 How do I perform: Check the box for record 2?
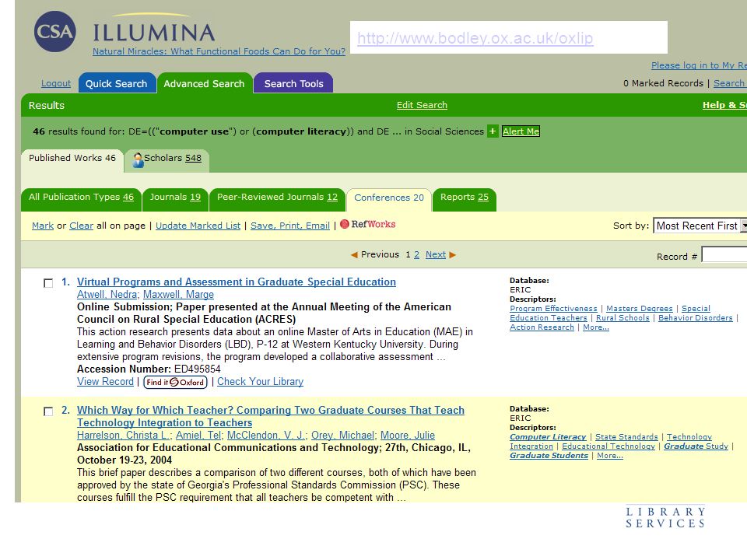pos(48,411)
